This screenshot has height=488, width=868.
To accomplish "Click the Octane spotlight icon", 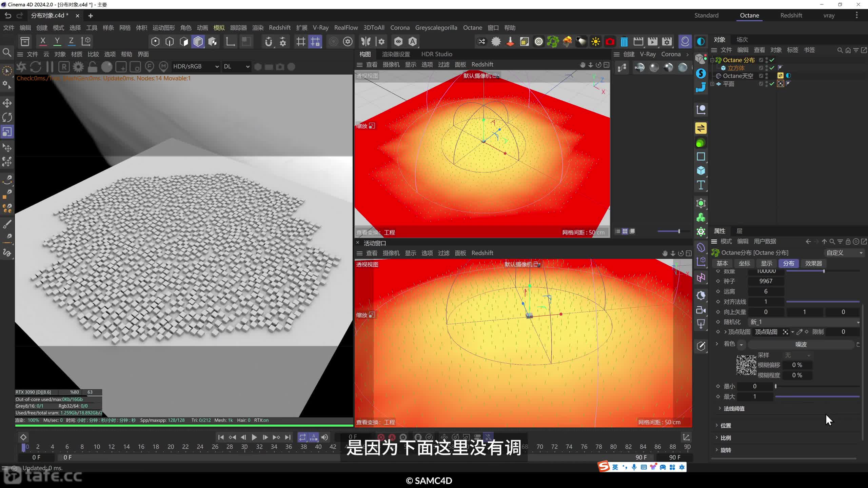I will tap(581, 42).
